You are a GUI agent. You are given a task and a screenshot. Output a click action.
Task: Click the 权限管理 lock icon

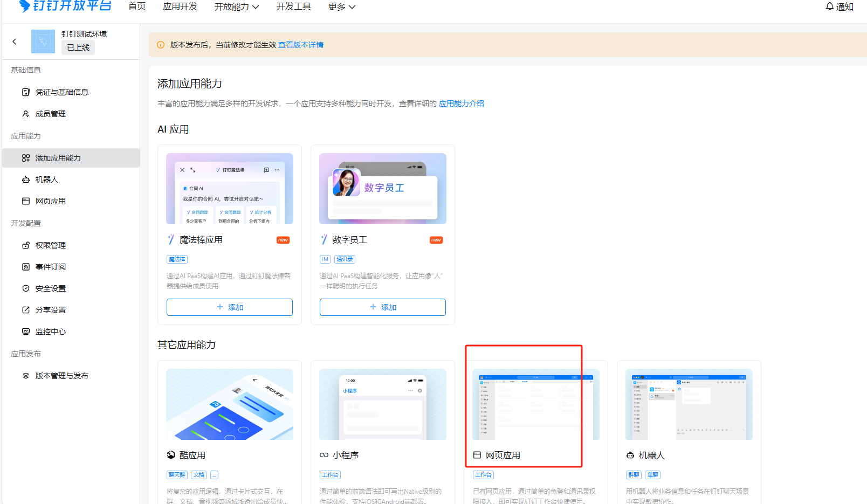25,245
